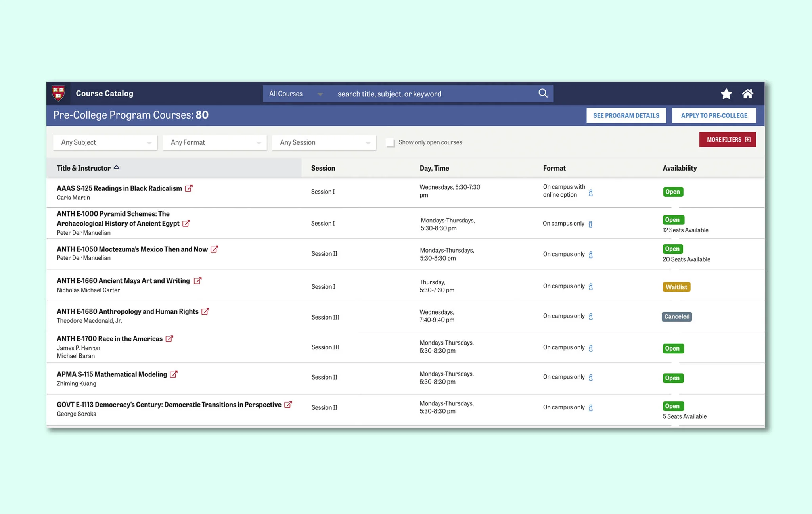This screenshot has width=812, height=514.
Task: Click See Program Details button
Action: click(626, 115)
